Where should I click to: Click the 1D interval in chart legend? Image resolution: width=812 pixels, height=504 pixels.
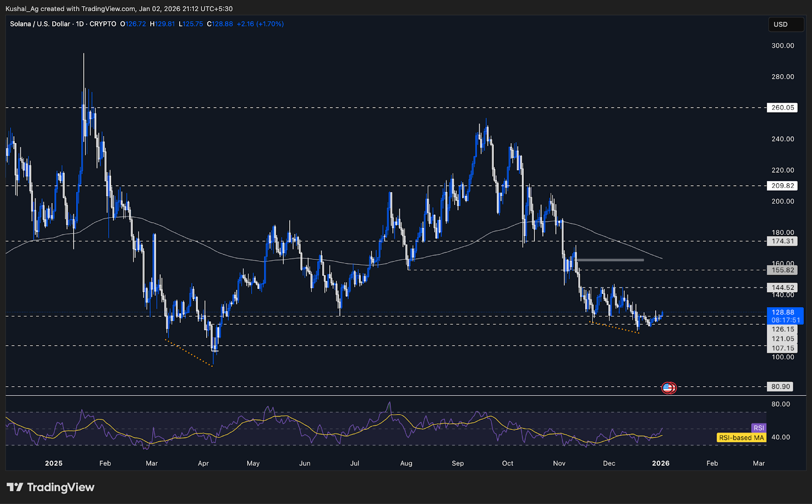[80, 24]
